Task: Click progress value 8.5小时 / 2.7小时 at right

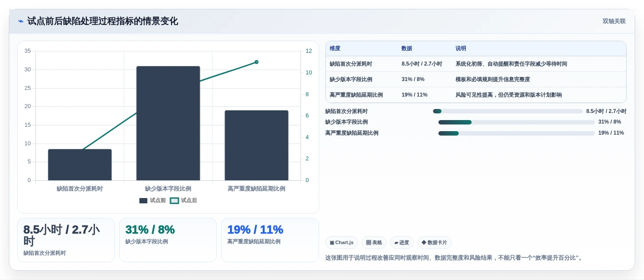Action: [x=606, y=111]
